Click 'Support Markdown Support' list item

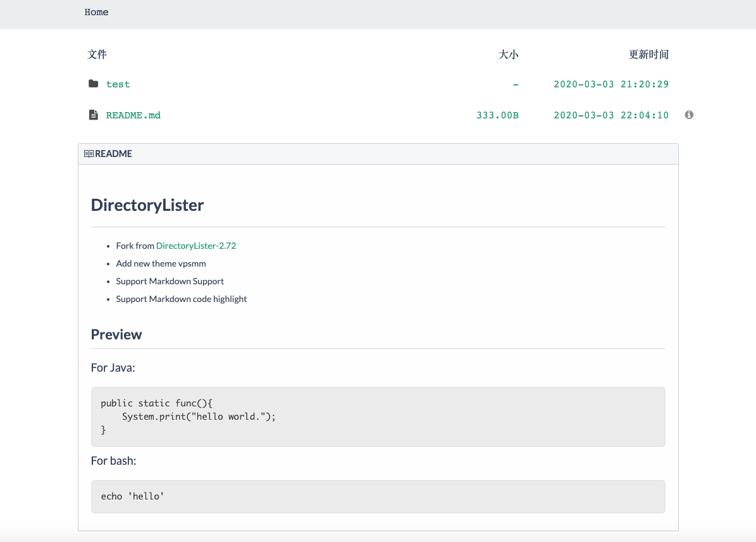tap(170, 281)
